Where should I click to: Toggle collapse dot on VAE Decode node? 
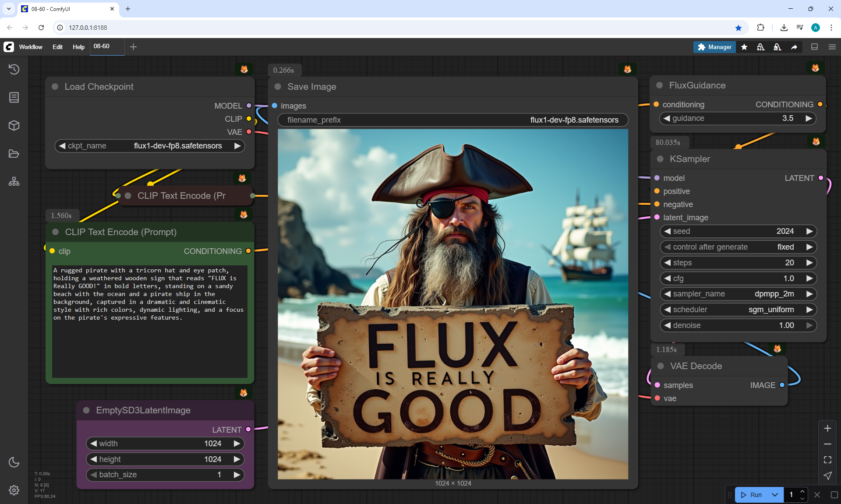661,366
